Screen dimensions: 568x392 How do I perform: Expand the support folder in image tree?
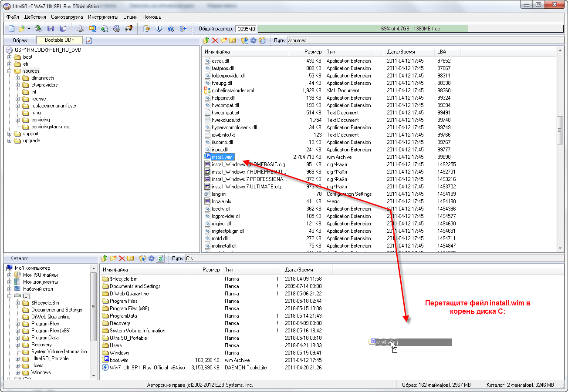coord(10,134)
